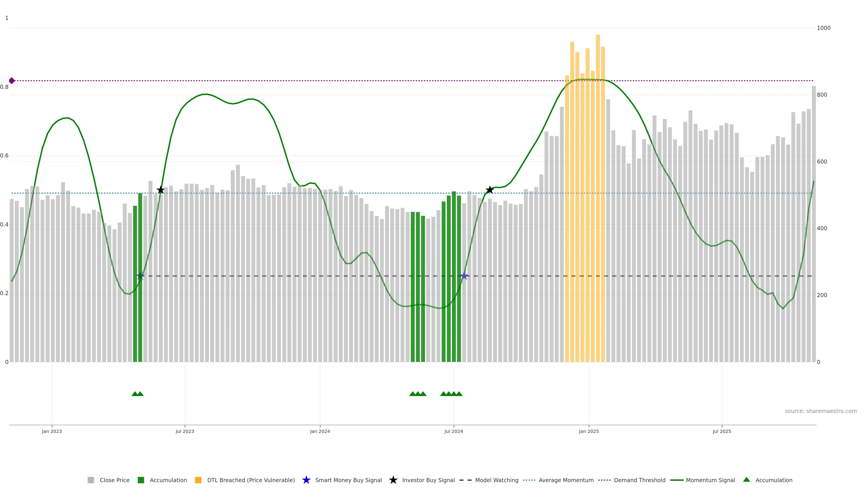
Task: Click the Jul 2023 axis tick label
Action: click(185, 432)
